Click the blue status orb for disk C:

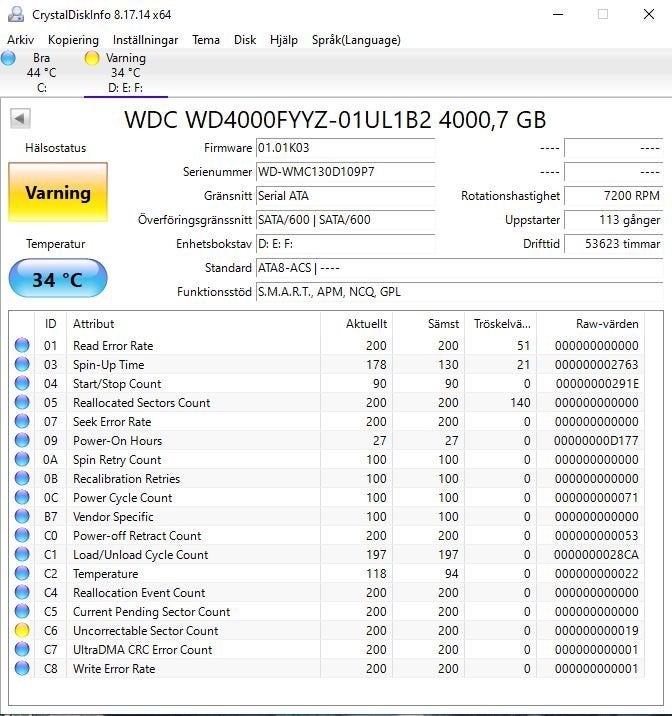[x=8, y=58]
